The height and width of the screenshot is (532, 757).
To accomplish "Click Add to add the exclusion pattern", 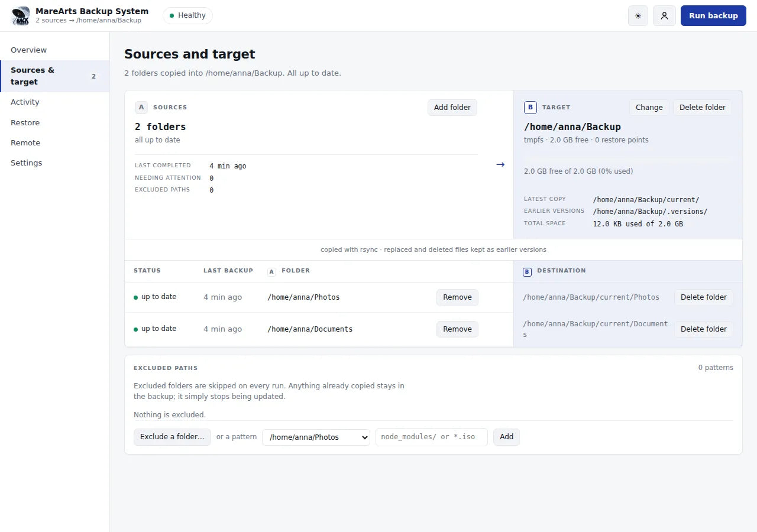I will 506,437.
